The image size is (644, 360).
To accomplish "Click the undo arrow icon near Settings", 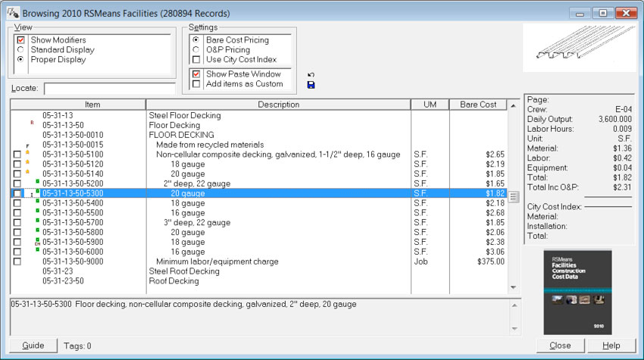I will (x=311, y=75).
